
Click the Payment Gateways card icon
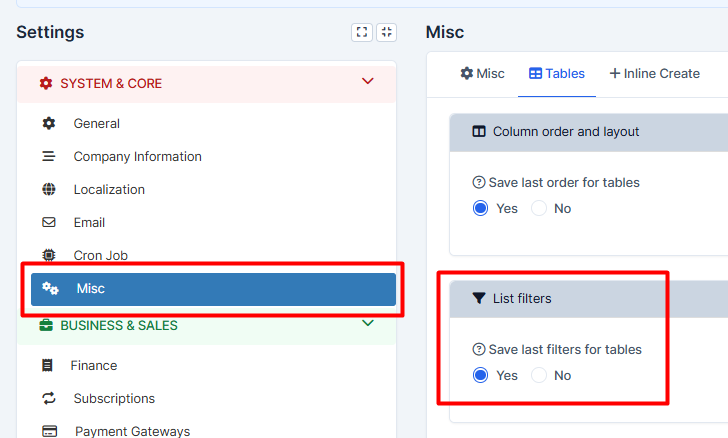50,431
